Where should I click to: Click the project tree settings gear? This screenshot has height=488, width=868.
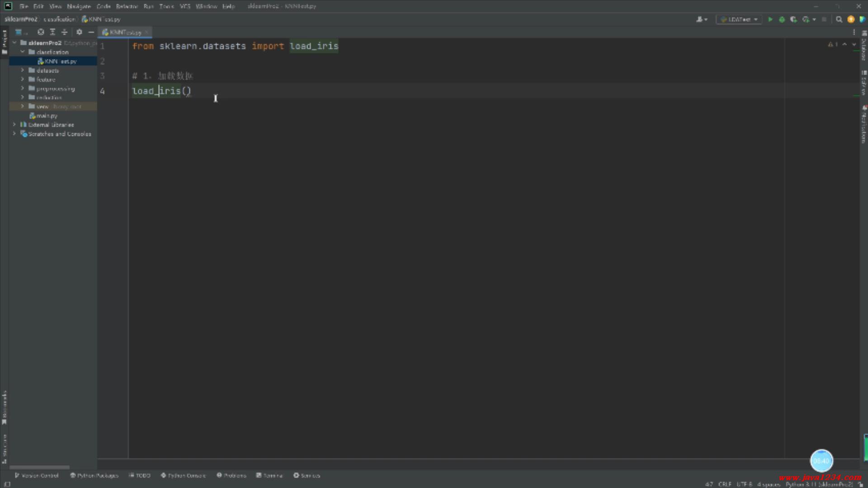pyautogui.click(x=79, y=32)
